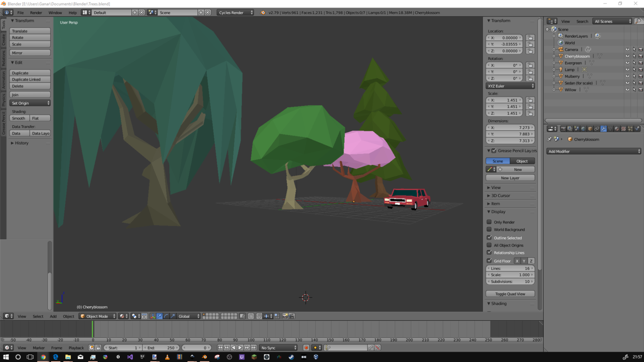Click play animation reverse button
Viewport: 644px width, 362px height.
pos(233,347)
